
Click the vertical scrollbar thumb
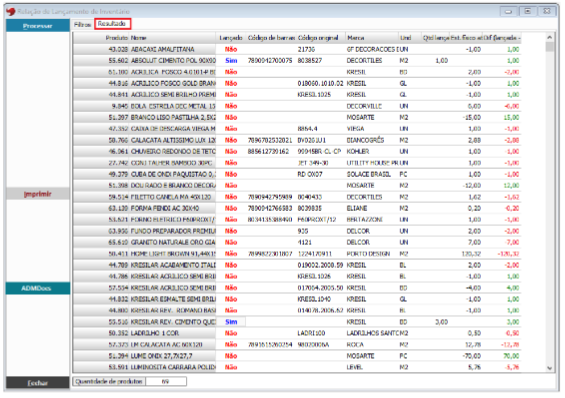[x=550, y=47]
